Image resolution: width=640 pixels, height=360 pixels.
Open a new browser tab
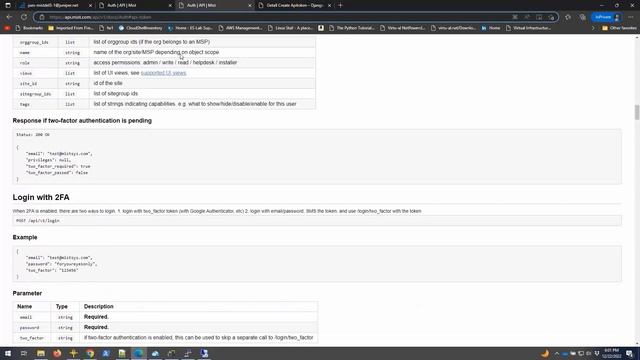[x=340, y=5]
